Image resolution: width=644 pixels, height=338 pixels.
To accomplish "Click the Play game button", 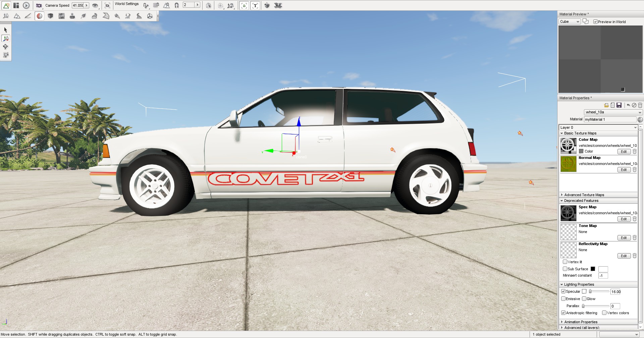I will click(x=26, y=5).
